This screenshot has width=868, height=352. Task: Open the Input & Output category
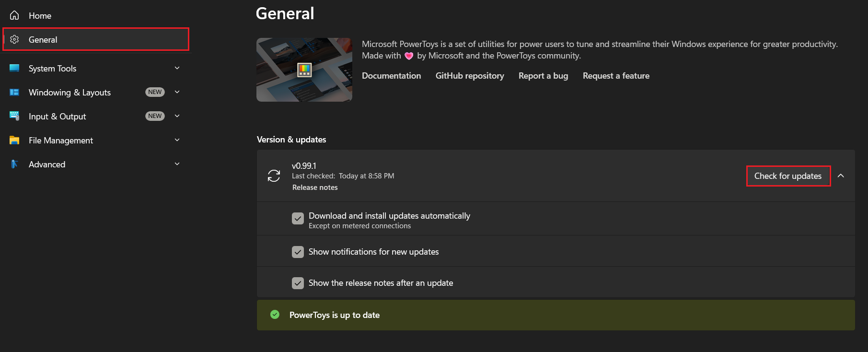tap(96, 116)
